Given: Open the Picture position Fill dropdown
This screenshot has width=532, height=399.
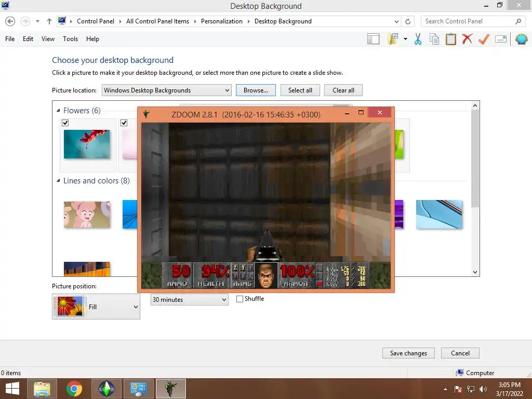Looking at the screenshot, I should [96, 307].
